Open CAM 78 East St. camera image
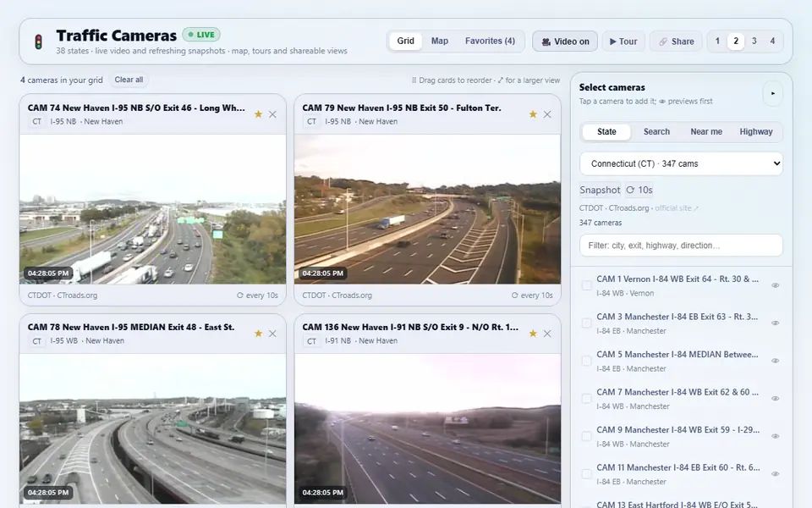Image resolution: width=812 pixels, height=508 pixels. (153, 428)
